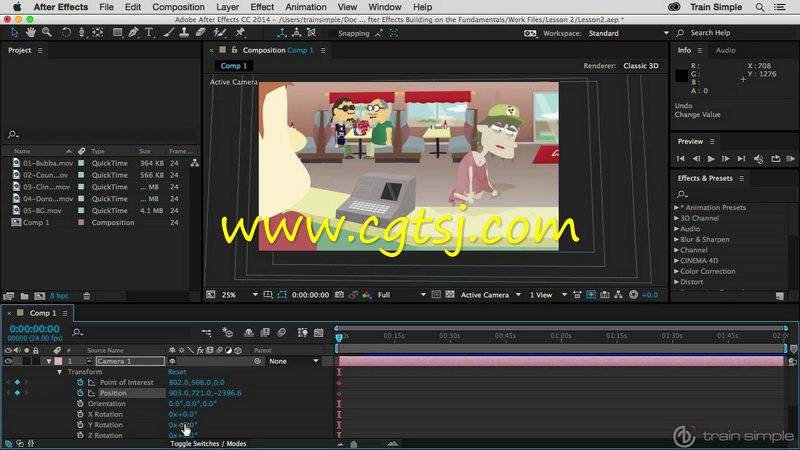This screenshot has width=800, height=450.
Task: Toggle lock on Composition viewer panel
Action: point(234,50)
